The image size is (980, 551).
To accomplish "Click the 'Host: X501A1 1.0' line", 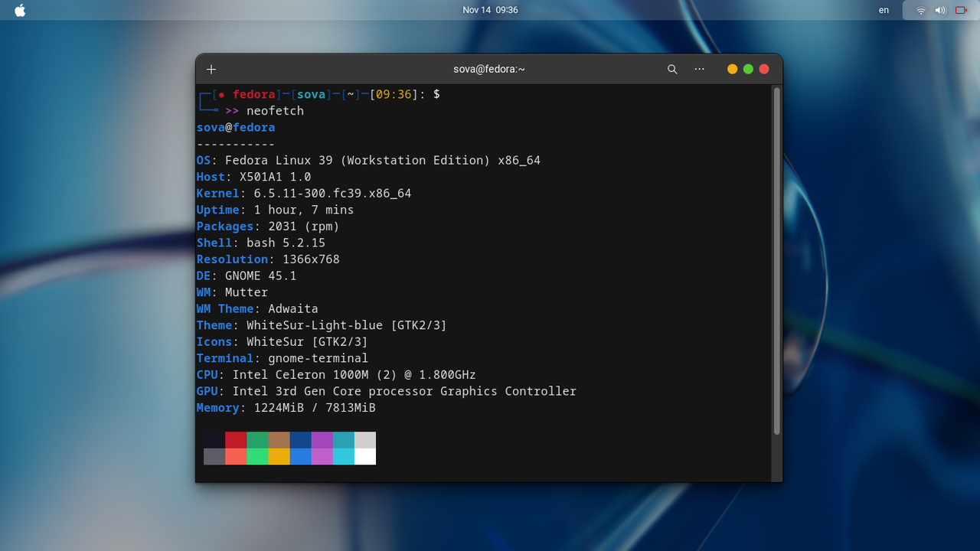I will (x=254, y=177).
